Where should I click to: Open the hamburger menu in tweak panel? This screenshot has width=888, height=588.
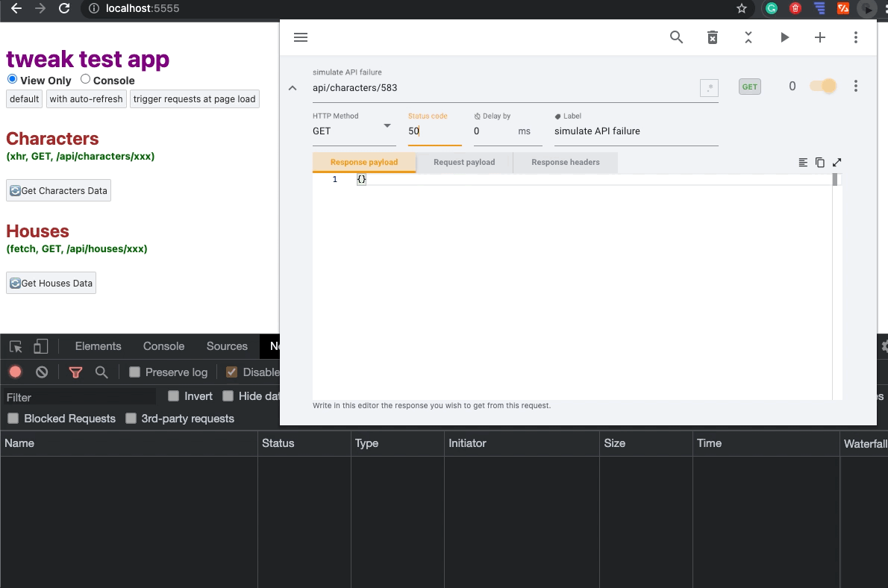point(301,37)
